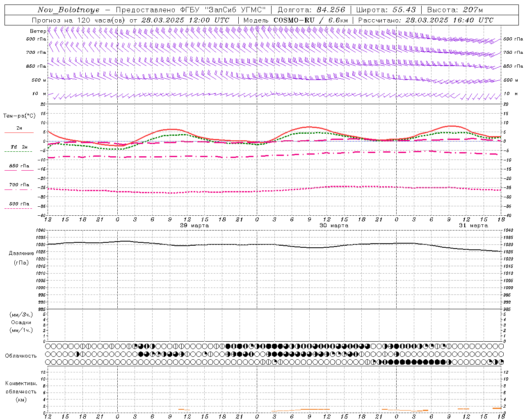Select the model name COSMO-RU / 6.6км

click(310, 20)
